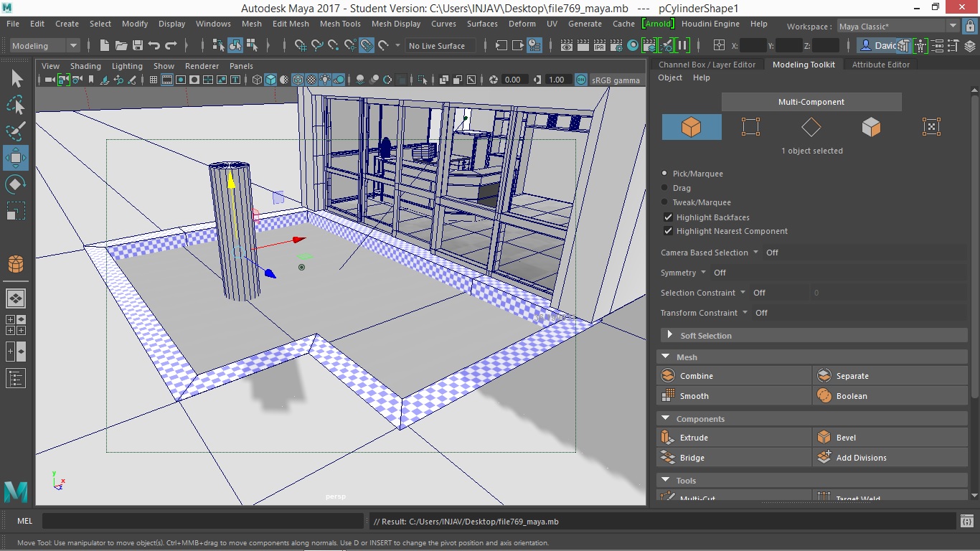Switch to the Attribute Editor tab
Image resolution: width=980 pixels, height=551 pixels.
click(881, 65)
